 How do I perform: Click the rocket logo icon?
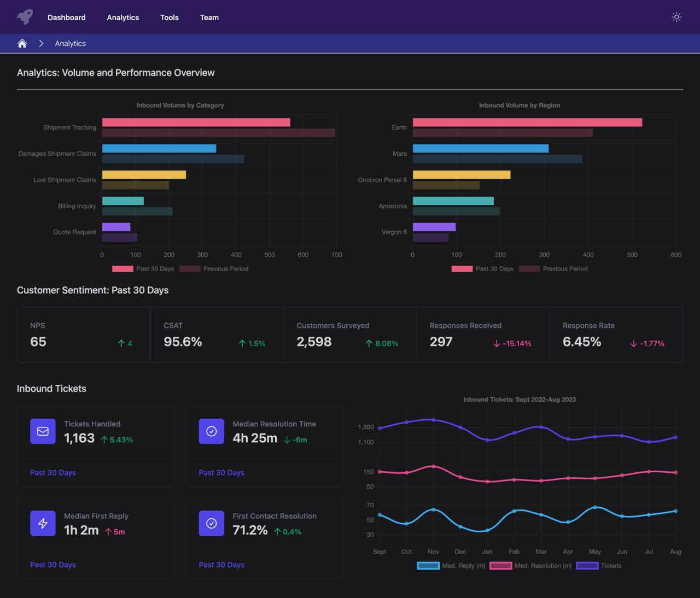point(25,17)
